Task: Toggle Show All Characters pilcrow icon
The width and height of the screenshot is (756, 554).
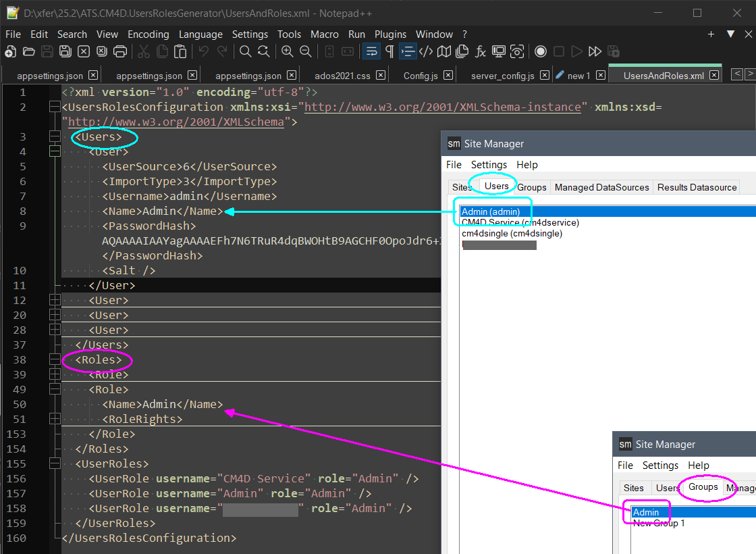Action: (389, 51)
